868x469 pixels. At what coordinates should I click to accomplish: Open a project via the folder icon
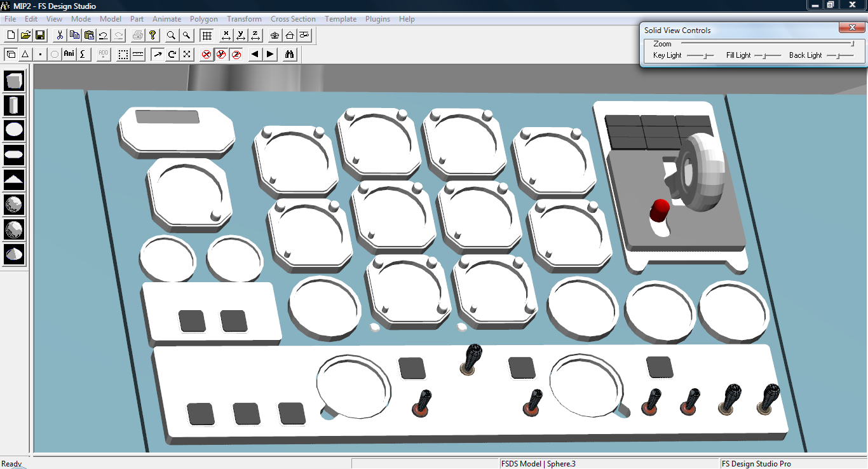(25, 35)
